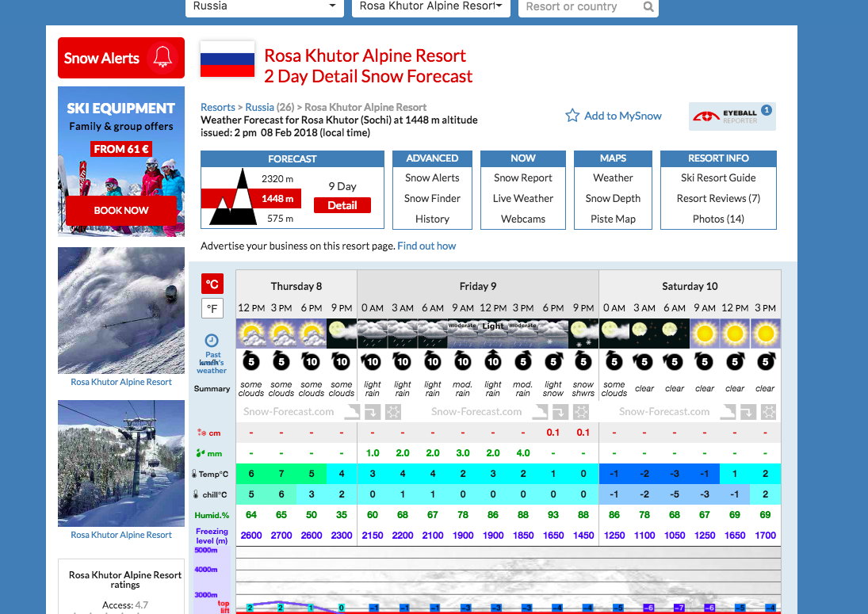This screenshot has width=868, height=614.
Task: Click the snowfall cm row icon
Action: (201, 433)
